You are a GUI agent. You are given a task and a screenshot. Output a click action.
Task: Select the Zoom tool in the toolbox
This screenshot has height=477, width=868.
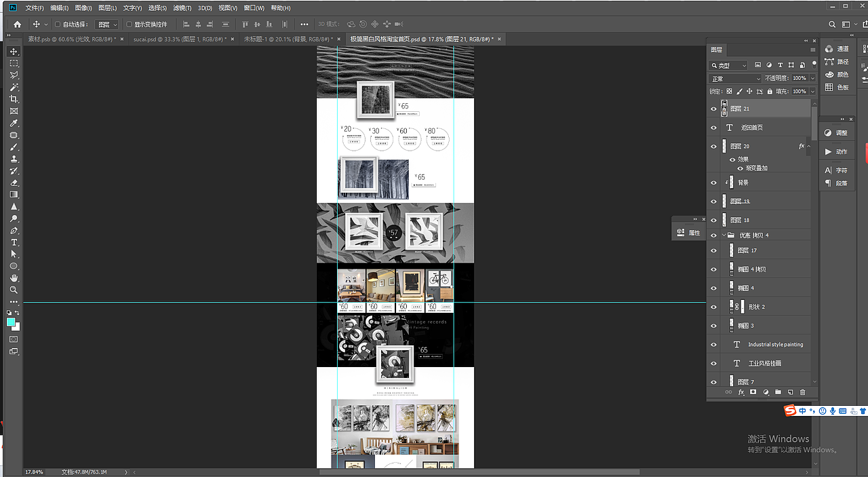[x=14, y=290]
